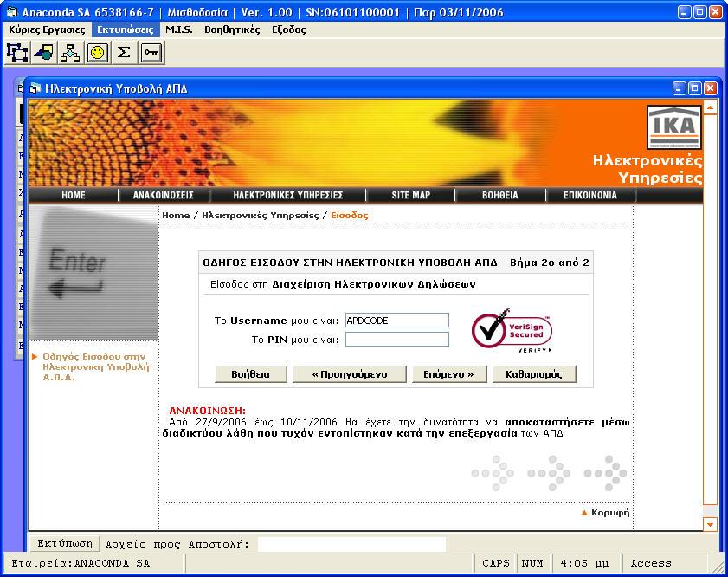Click ΟΔΗΓΟΣ ΕΙΣΟΔΟΥ ΣΤΗΝ ΗΛΕΚΤΡΟΝΙΚΗ ΥΠΟΒΟΛΗ heading
This screenshot has height=577, width=728.
[x=396, y=263]
